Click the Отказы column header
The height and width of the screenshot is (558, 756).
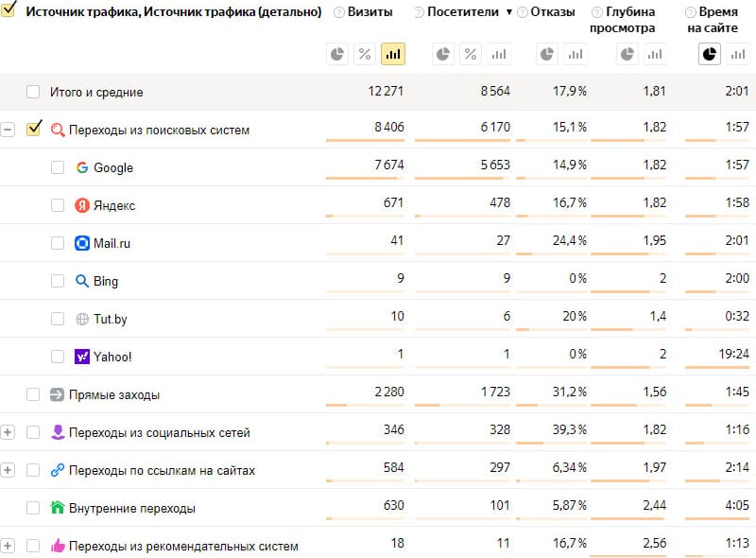tap(553, 12)
